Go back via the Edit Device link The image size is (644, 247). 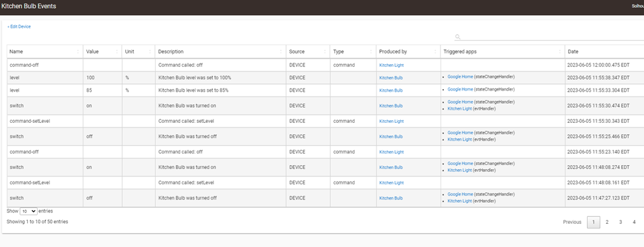coord(19,26)
